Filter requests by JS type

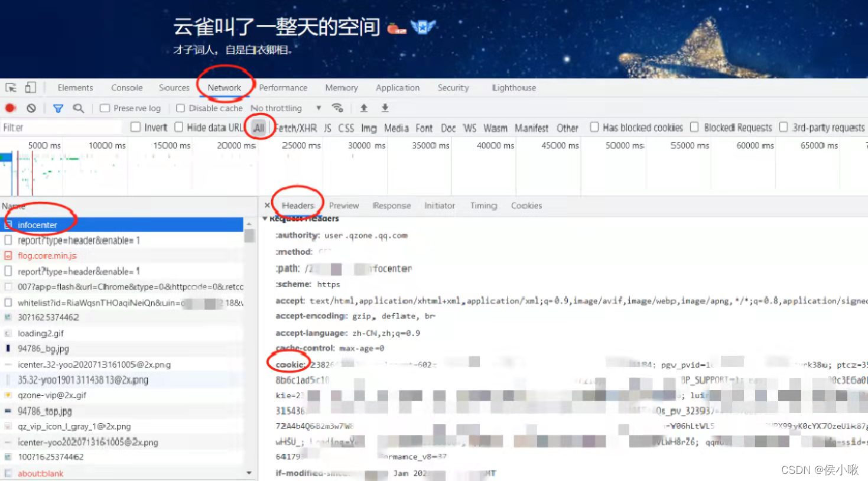pyautogui.click(x=327, y=128)
